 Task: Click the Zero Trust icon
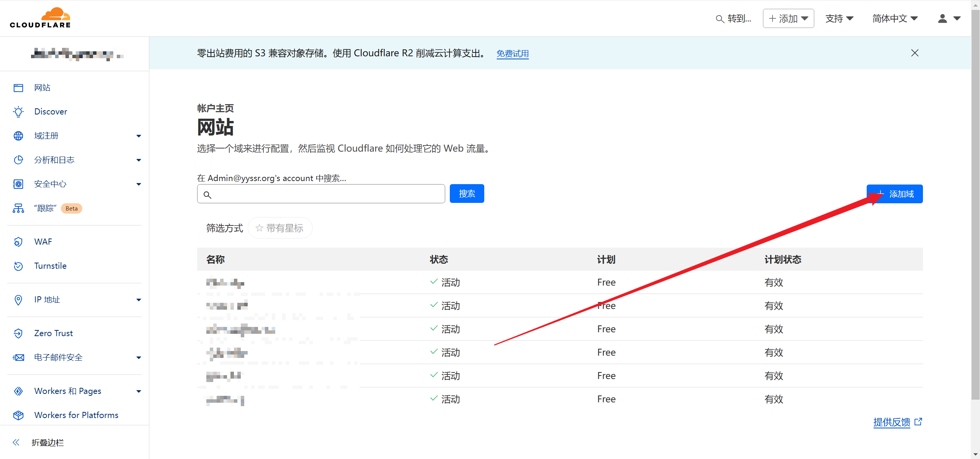click(18, 333)
